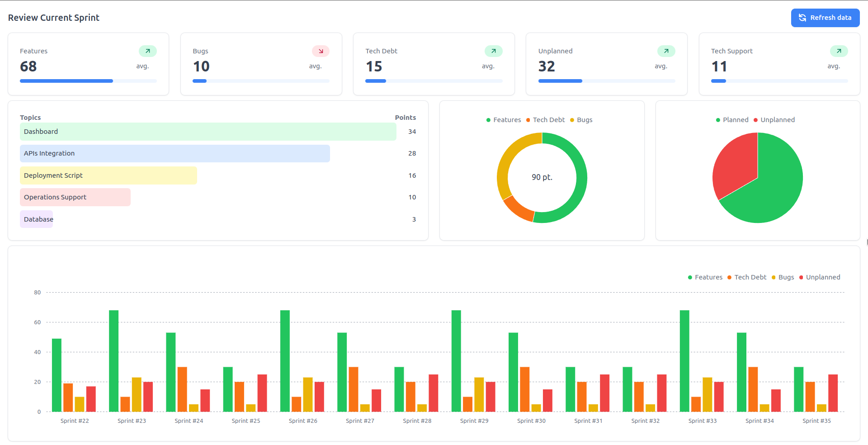The height and width of the screenshot is (445, 868).
Task: Select the Deployment Script topic bar
Action: click(108, 175)
